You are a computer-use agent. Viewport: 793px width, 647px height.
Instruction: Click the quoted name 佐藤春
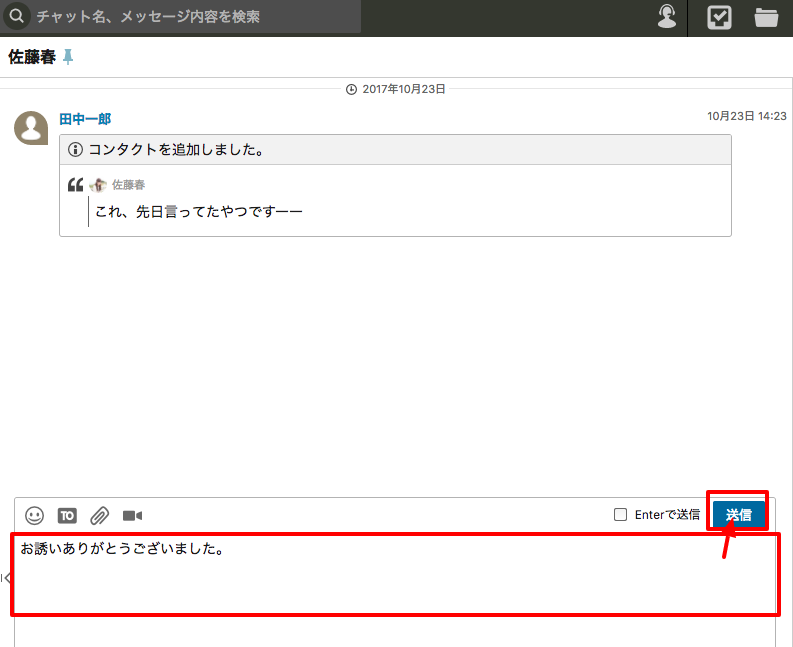128,185
